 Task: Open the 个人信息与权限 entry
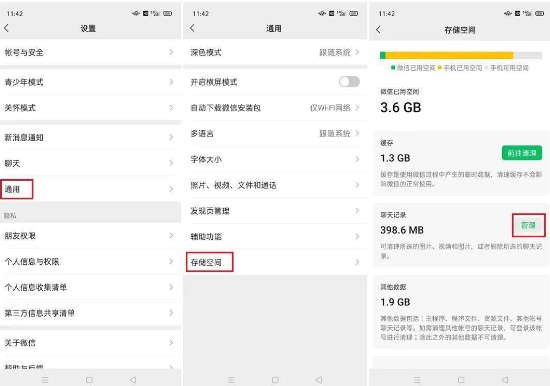coord(90,261)
